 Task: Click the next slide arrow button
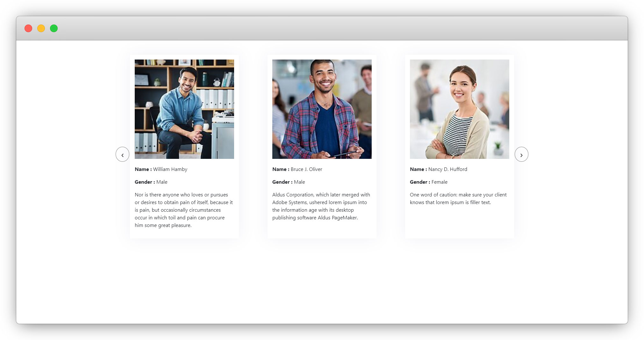(521, 154)
